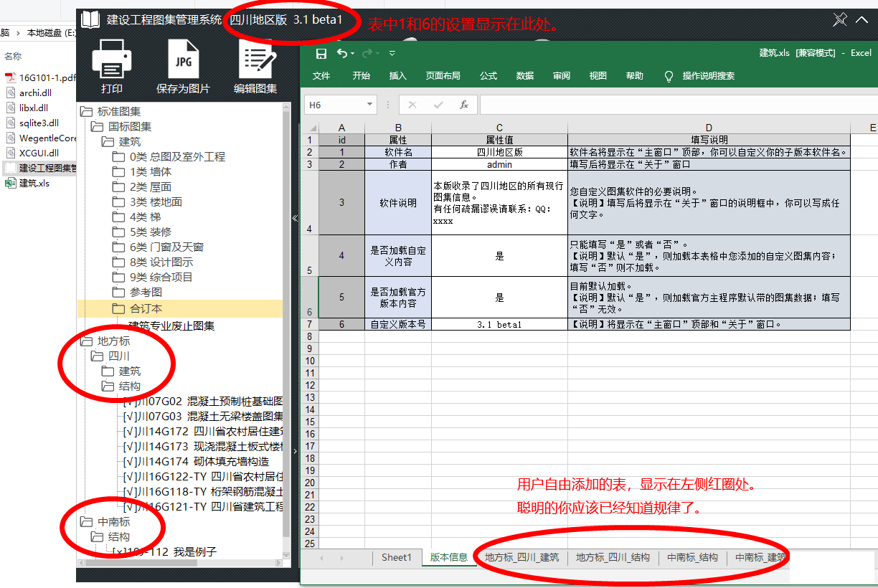Image resolution: width=878 pixels, height=588 pixels.
Task: Click the tree panel vertical scrollbar
Action: (287, 323)
